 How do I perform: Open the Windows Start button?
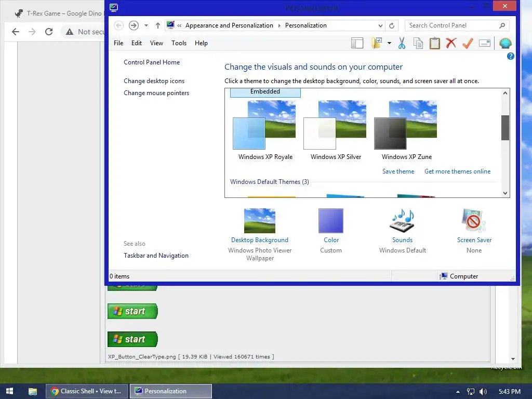click(9, 391)
